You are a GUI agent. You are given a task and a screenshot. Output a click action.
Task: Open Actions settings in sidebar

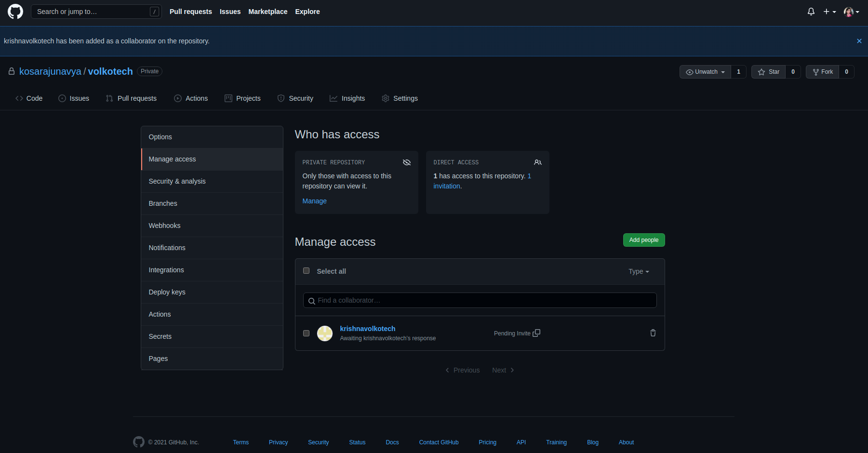(x=212, y=314)
